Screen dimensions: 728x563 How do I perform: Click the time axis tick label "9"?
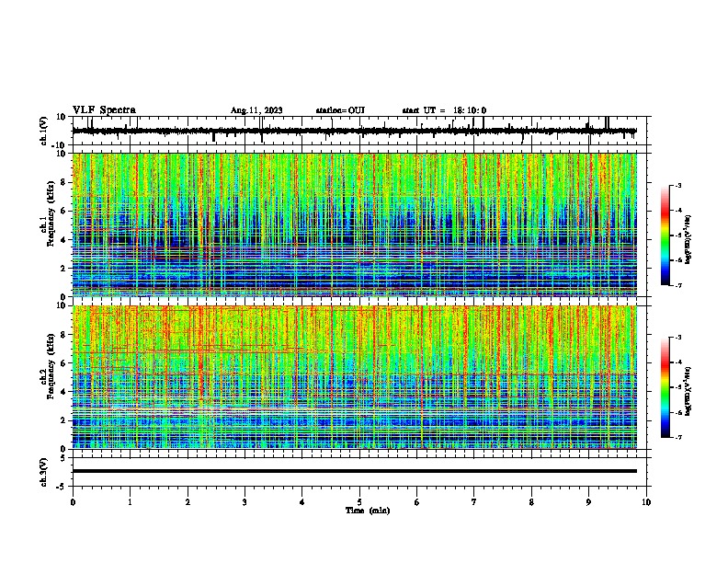588,502
